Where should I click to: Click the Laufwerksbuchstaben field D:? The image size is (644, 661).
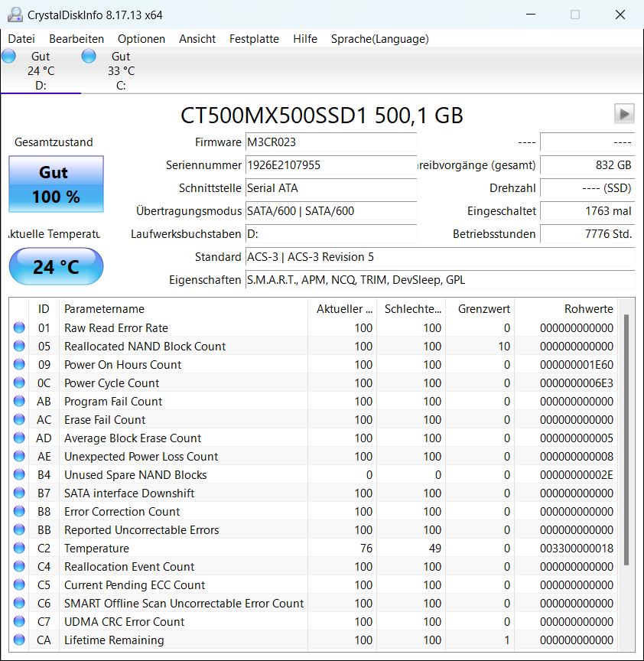[x=331, y=234]
